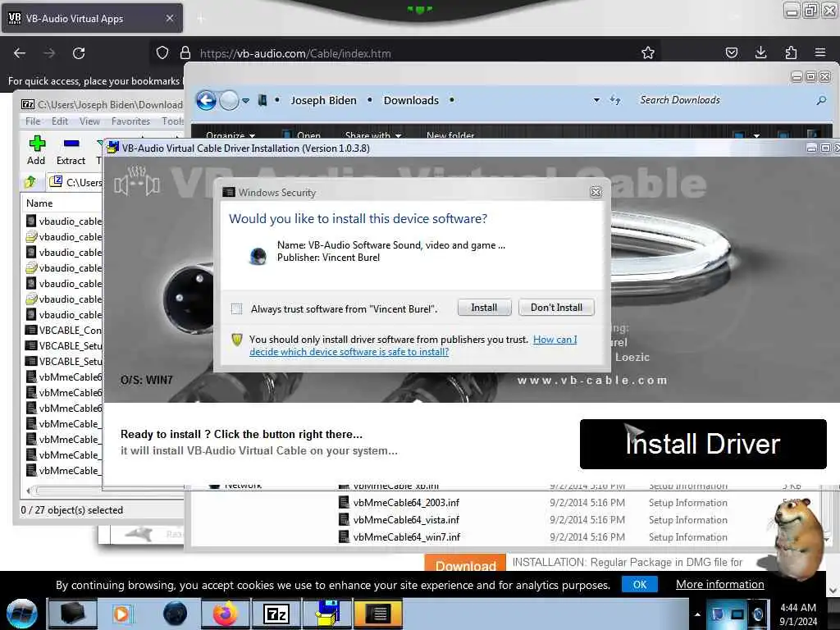This screenshot has width=840, height=630.
Task: Click 7-Zip up-folder arrow icon
Action: click(x=30, y=182)
